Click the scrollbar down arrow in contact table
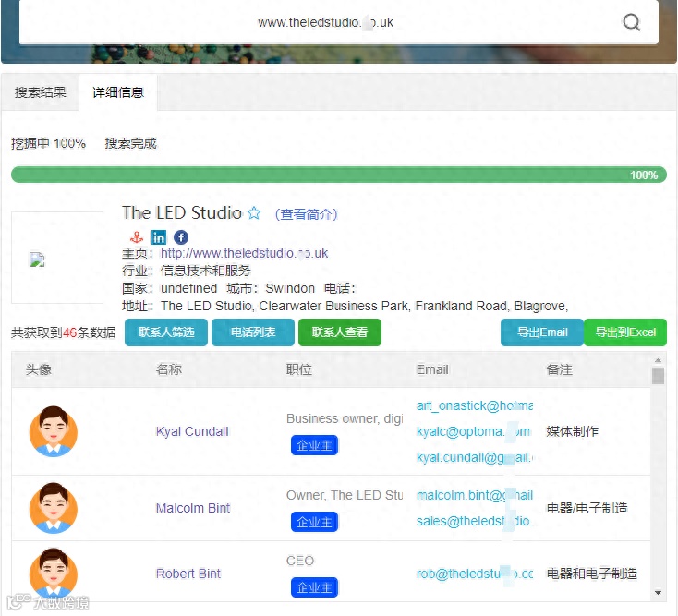 tap(658, 593)
